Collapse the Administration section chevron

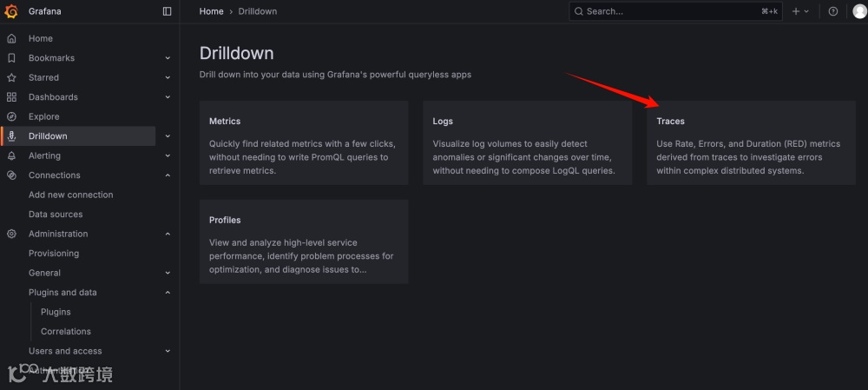tap(168, 234)
